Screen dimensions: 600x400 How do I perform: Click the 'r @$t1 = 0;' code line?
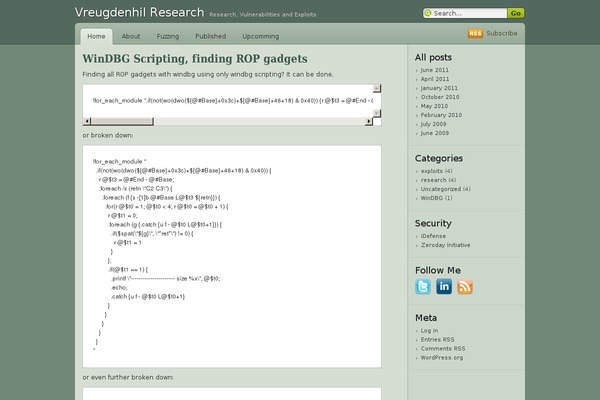122,216
